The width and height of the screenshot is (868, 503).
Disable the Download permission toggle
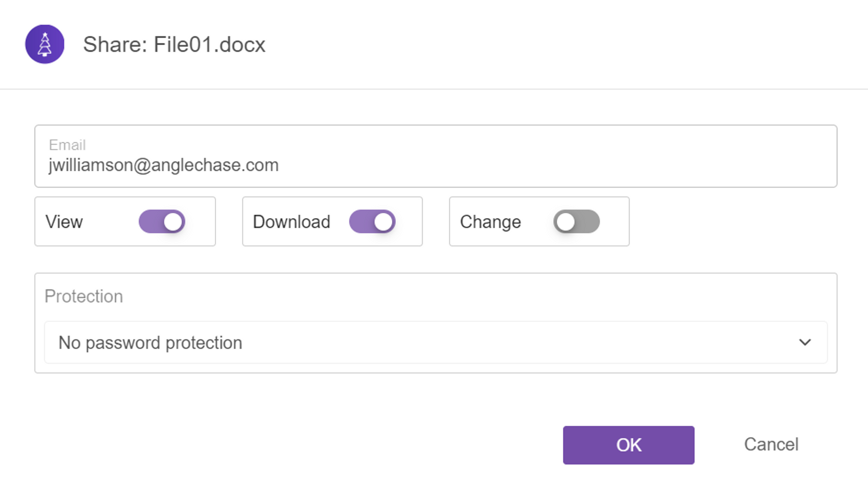point(372,222)
